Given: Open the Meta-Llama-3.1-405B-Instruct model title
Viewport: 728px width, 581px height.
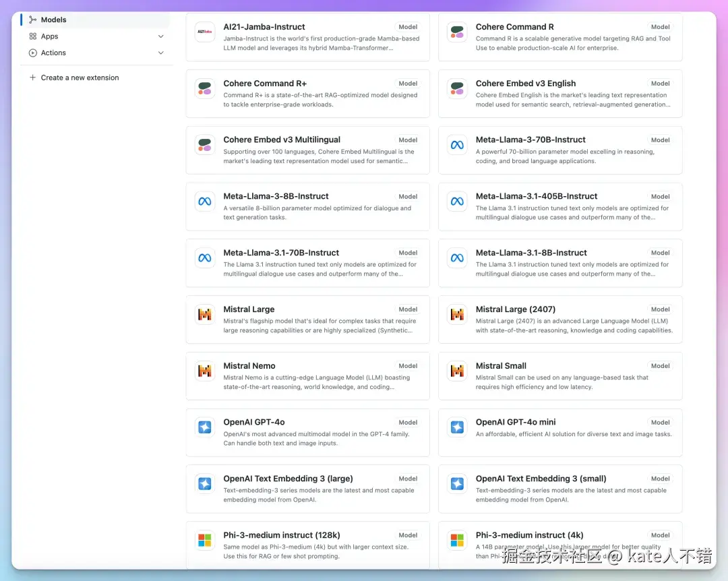Looking at the screenshot, I should coord(537,196).
